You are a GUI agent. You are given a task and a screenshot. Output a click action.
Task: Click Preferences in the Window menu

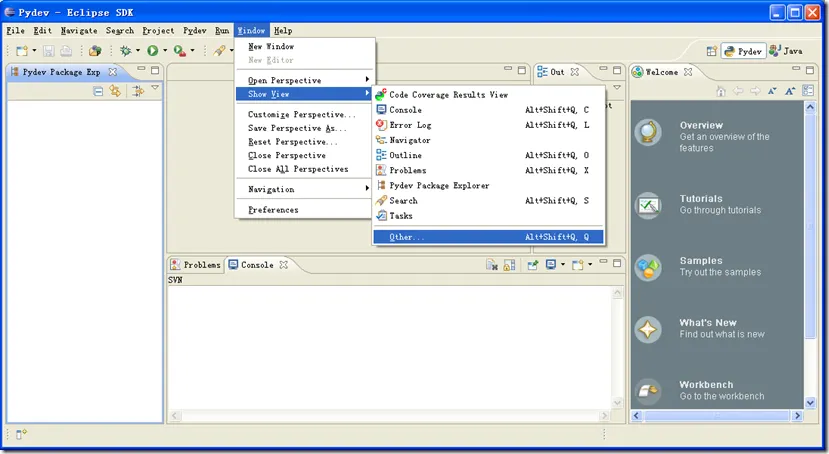(304, 210)
